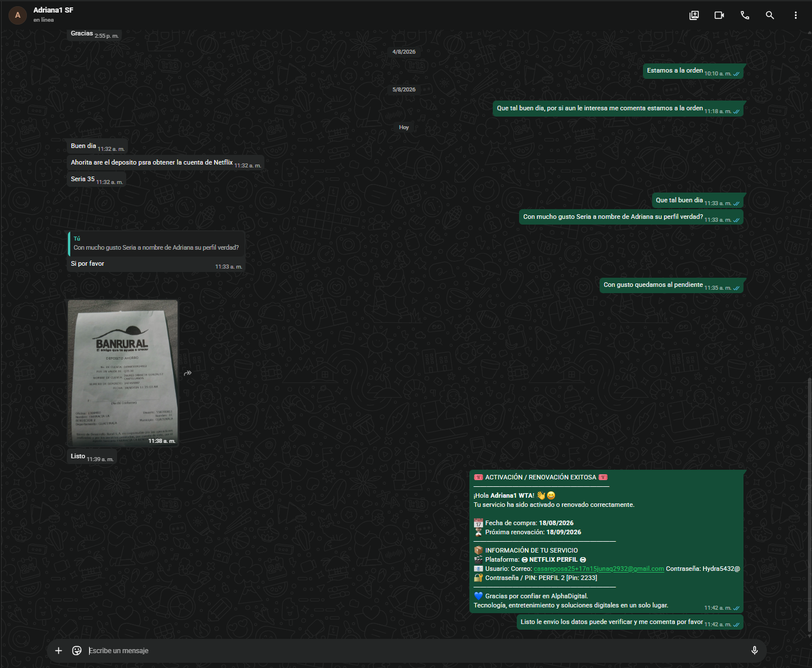812x668 pixels.
Task: Open the Banrural deposit receipt image
Action: [123, 373]
